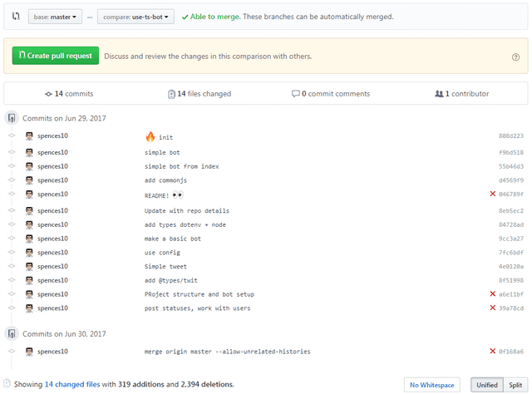Open commit hash 55b46d3
532x394 pixels.
coord(511,166)
